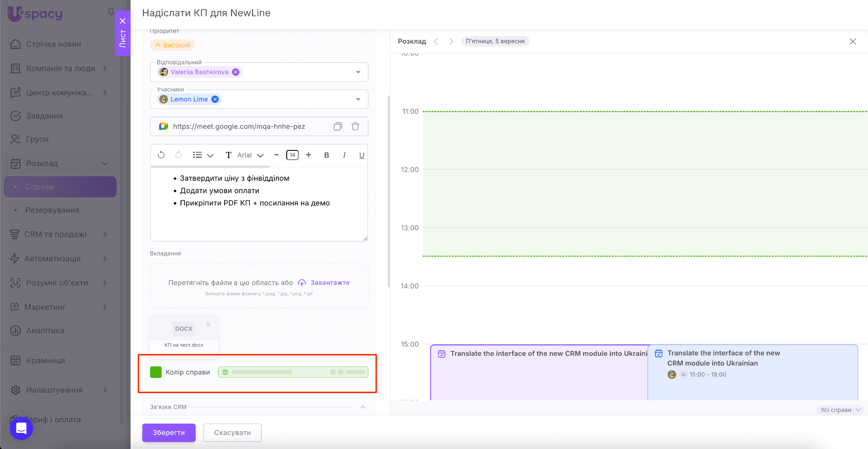
Task: Open the Відповідальний dropdown list
Action: pyautogui.click(x=358, y=72)
